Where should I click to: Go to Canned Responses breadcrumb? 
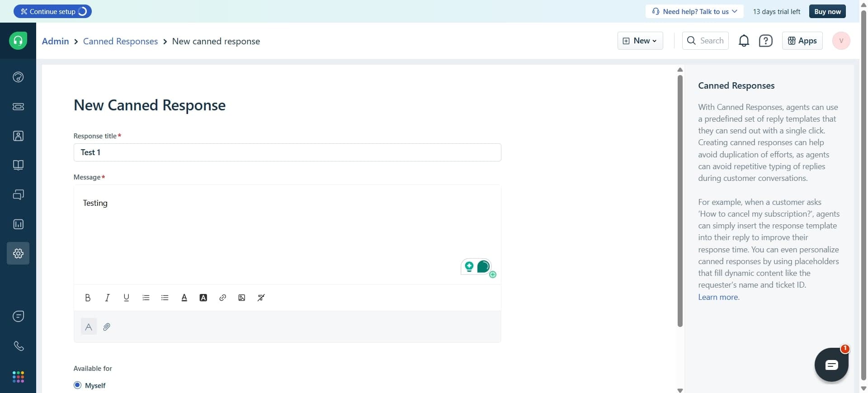click(x=120, y=41)
